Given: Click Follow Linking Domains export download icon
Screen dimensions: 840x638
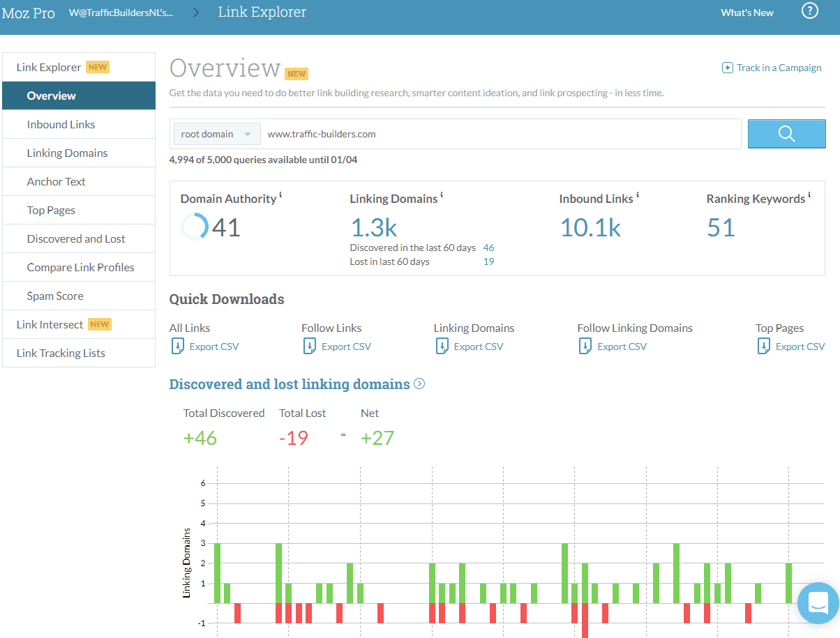Looking at the screenshot, I should tap(585, 346).
